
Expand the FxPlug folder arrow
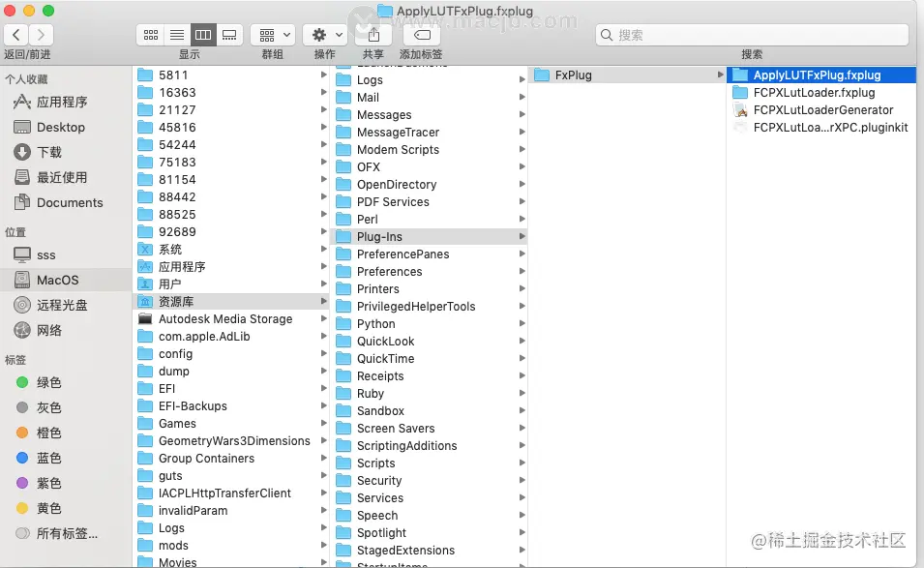(720, 75)
